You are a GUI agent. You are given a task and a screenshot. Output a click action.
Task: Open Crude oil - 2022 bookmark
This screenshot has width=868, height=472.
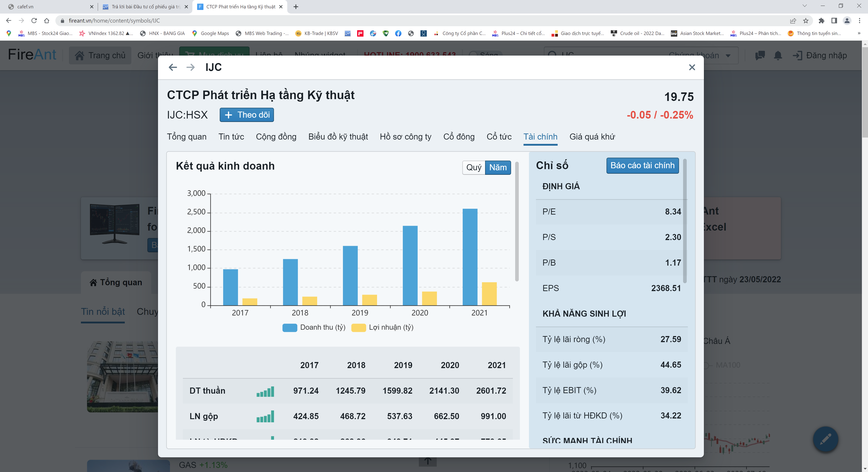click(x=637, y=33)
